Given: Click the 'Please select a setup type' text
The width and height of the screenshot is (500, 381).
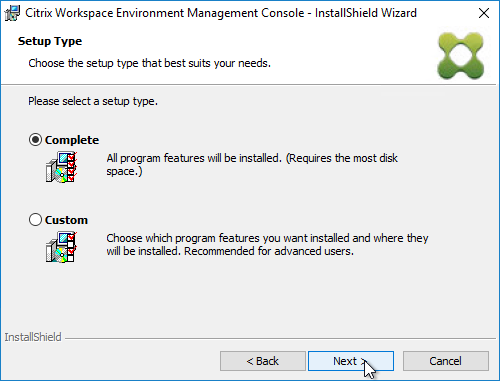Looking at the screenshot, I should [x=93, y=101].
